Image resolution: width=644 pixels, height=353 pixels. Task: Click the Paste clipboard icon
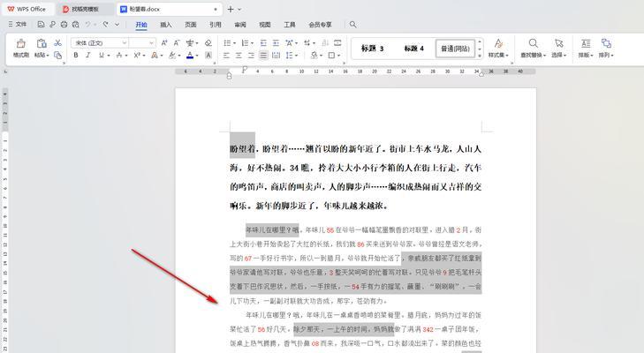tap(41, 43)
